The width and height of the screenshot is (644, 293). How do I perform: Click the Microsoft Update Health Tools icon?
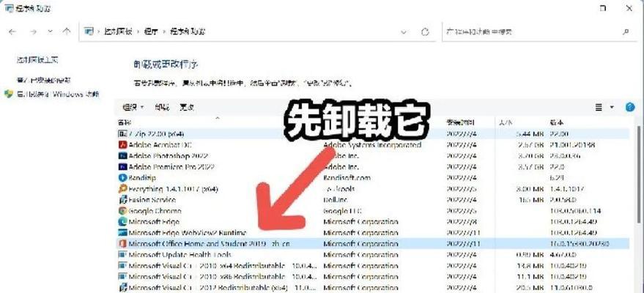point(122,255)
